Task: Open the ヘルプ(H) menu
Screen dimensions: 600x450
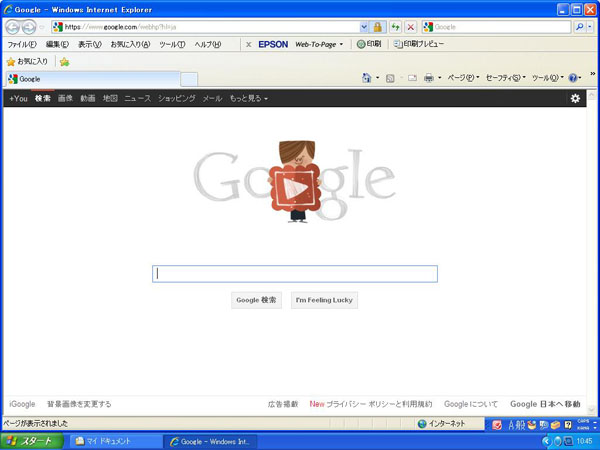Action: coord(208,44)
